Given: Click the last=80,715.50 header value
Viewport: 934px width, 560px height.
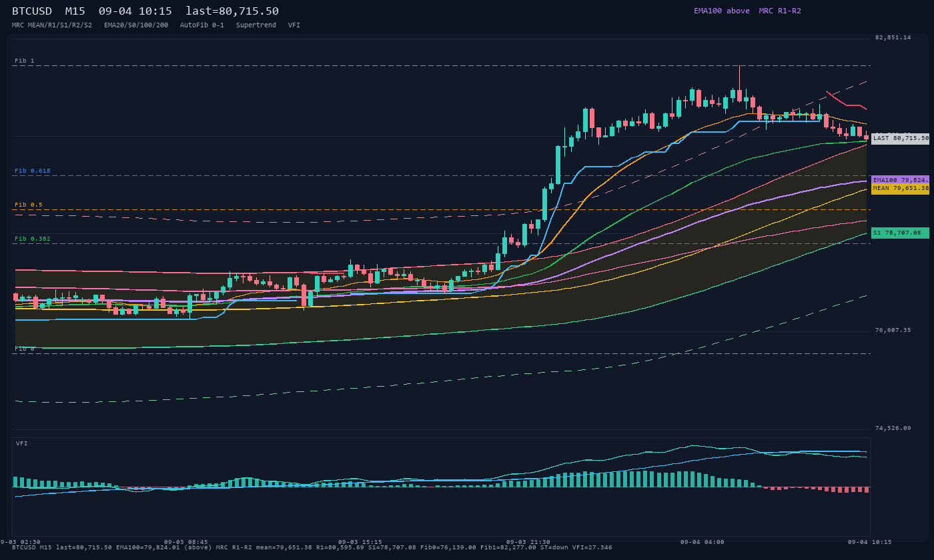Looking at the screenshot, I should pos(232,11).
